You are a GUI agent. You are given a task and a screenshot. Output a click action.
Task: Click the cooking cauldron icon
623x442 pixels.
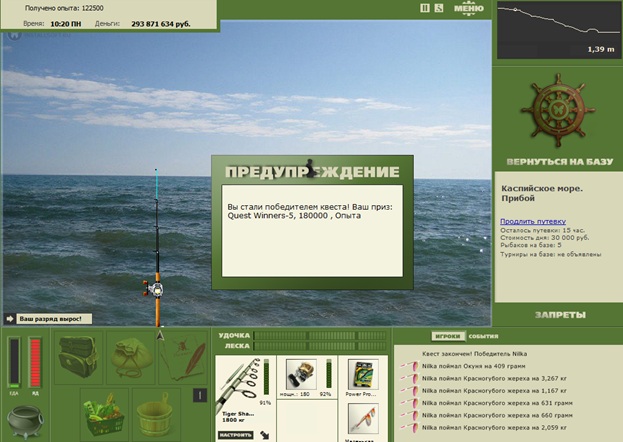click(x=25, y=421)
